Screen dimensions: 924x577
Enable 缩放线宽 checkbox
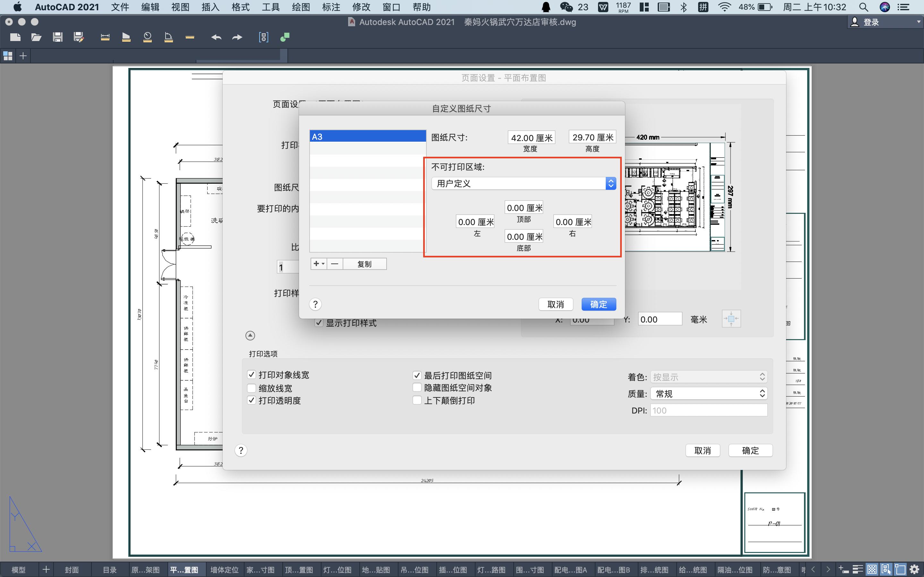[251, 388]
